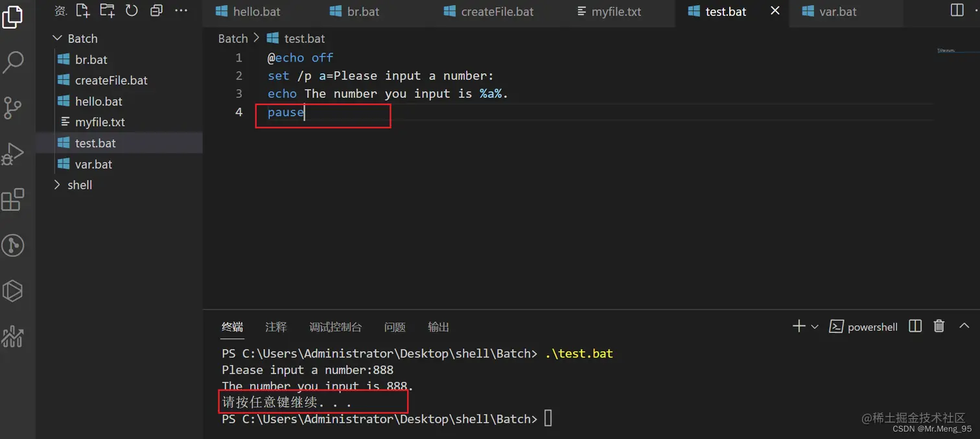Select the 输出 panel tab
Viewport: 980px width, 439px height.
[439, 327]
